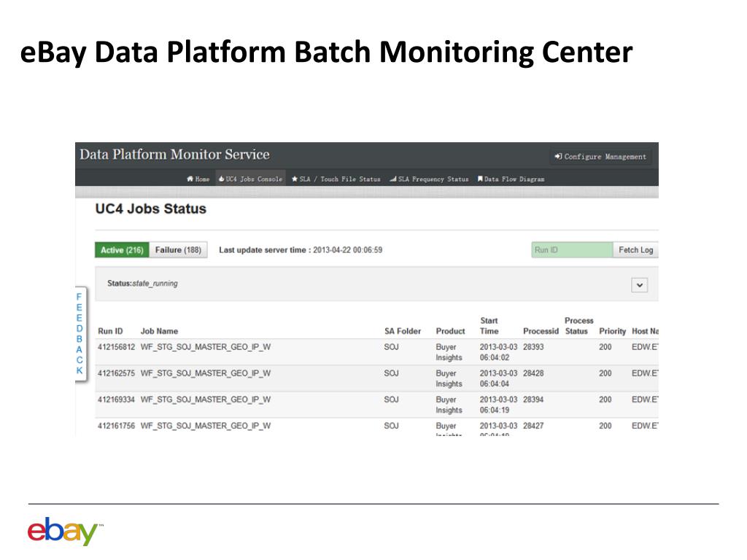Click the Home house icon in navigation
This screenshot has width=747, height=560.
click(x=190, y=179)
